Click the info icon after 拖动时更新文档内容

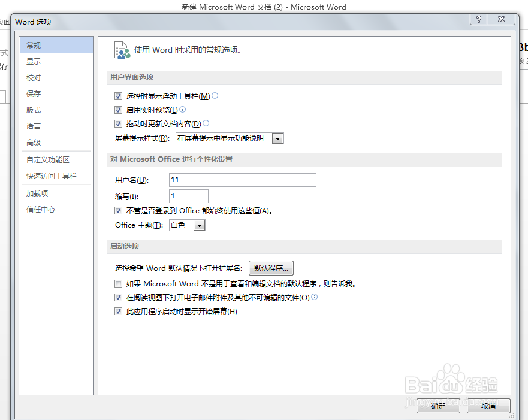click(x=205, y=123)
